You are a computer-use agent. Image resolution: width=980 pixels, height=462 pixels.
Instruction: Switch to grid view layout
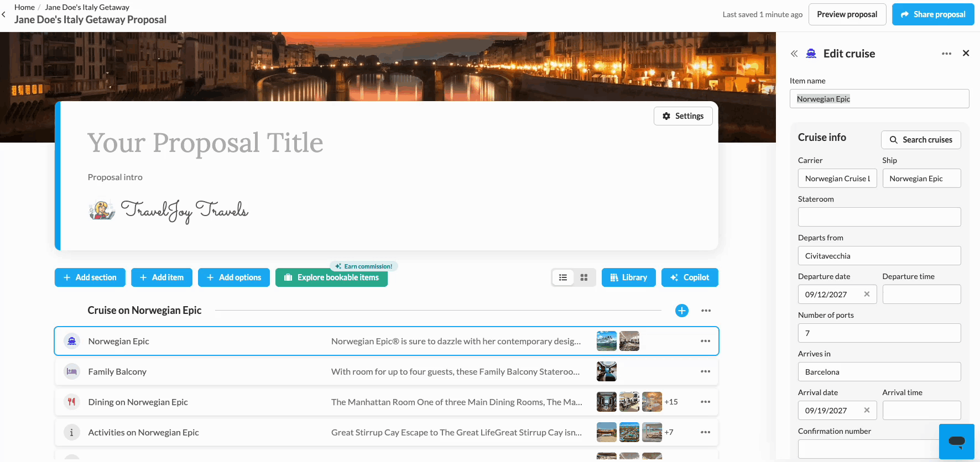[x=584, y=277]
